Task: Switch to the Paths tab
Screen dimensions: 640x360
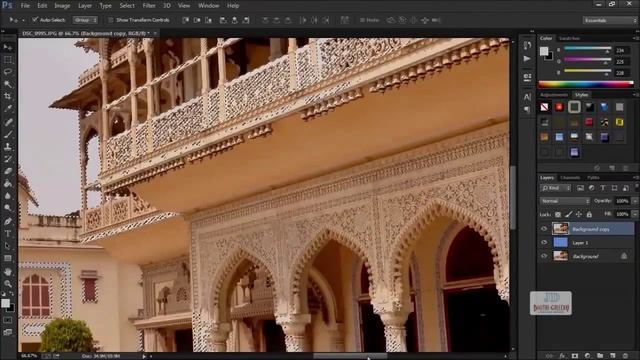Action: pyautogui.click(x=593, y=178)
